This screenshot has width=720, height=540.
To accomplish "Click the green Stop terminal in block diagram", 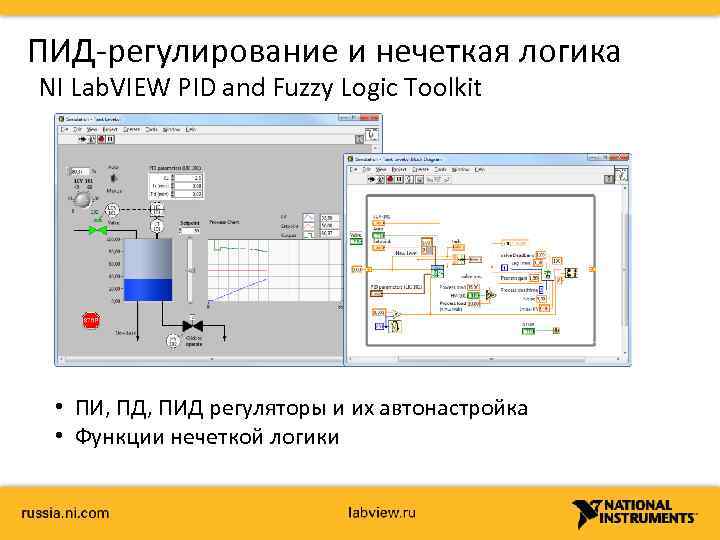I will [x=529, y=331].
